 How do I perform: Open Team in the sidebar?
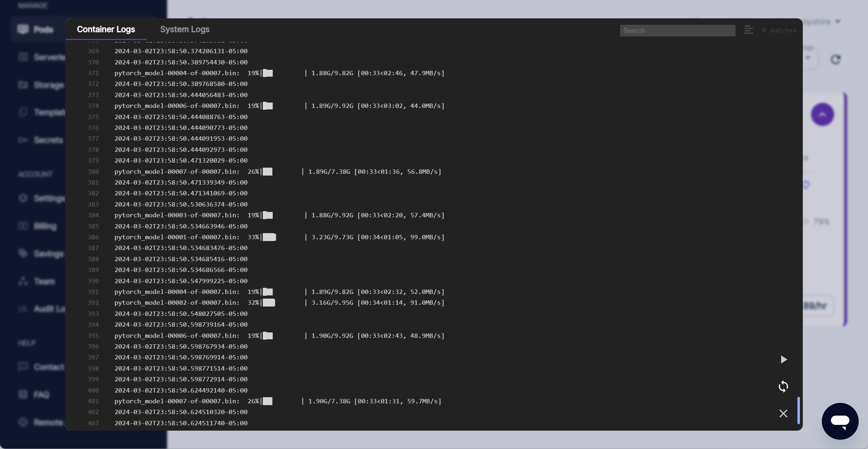(x=44, y=281)
